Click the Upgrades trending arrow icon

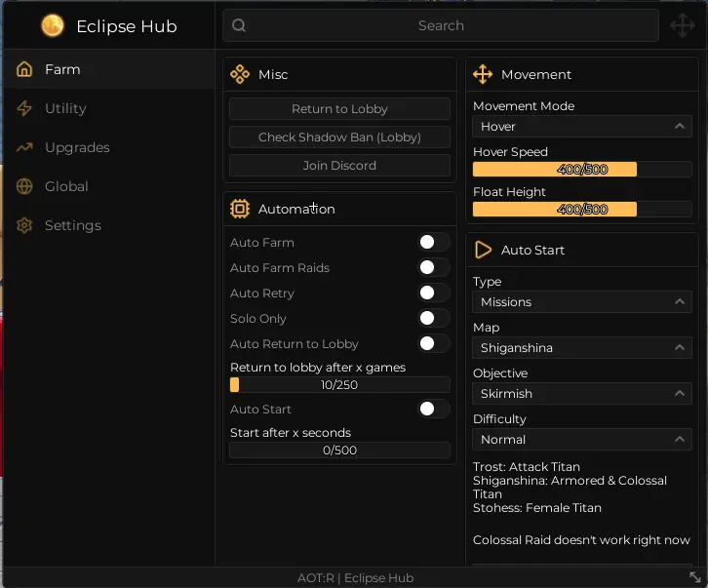[24, 147]
